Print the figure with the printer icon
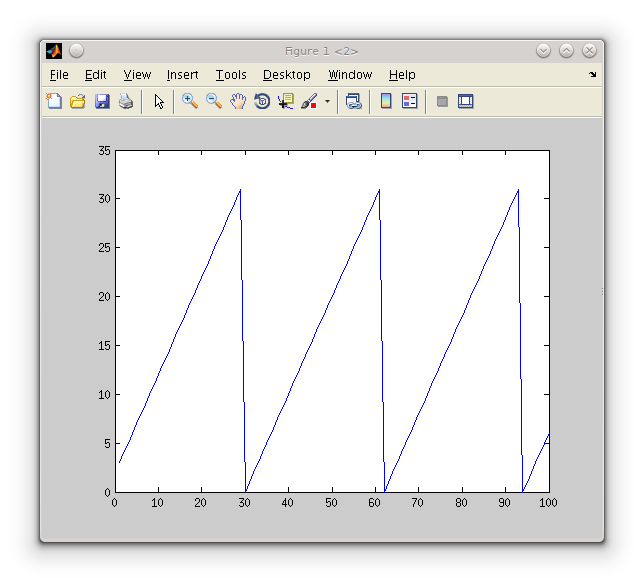Image resolution: width=644 pixels, height=582 pixels. (x=126, y=101)
